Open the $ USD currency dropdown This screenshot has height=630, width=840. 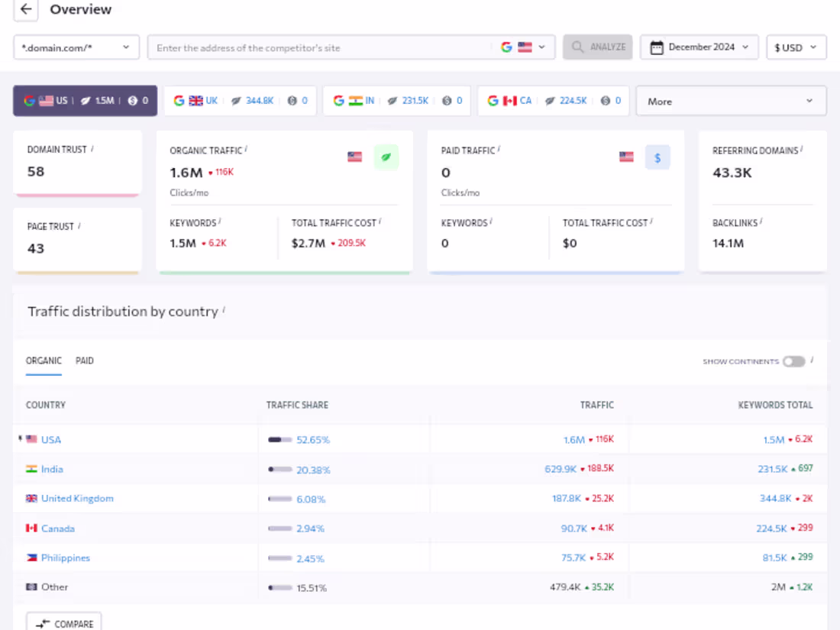(796, 47)
